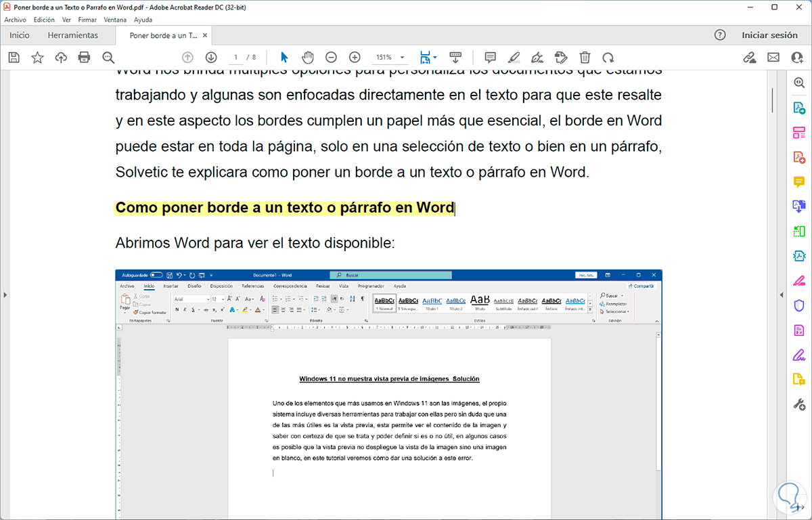Send file by email icon
The image size is (812, 520).
click(773, 58)
